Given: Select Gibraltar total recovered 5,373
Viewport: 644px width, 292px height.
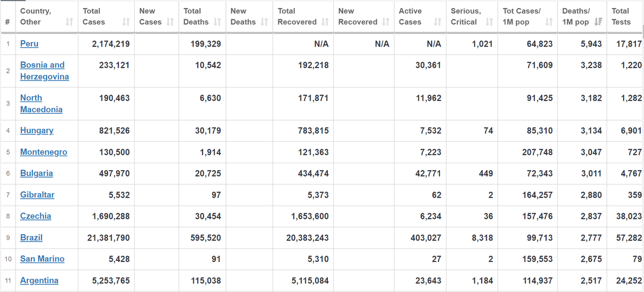Looking at the screenshot, I should (x=318, y=195).
